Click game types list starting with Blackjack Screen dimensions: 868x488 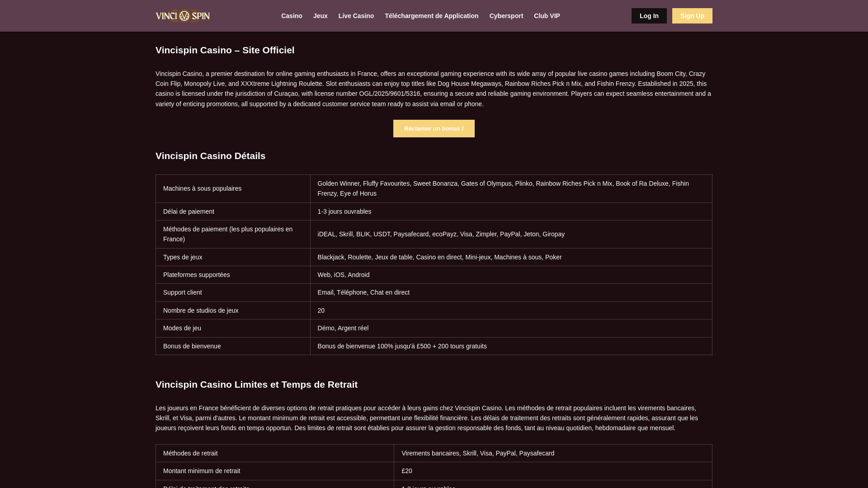tap(511, 257)
